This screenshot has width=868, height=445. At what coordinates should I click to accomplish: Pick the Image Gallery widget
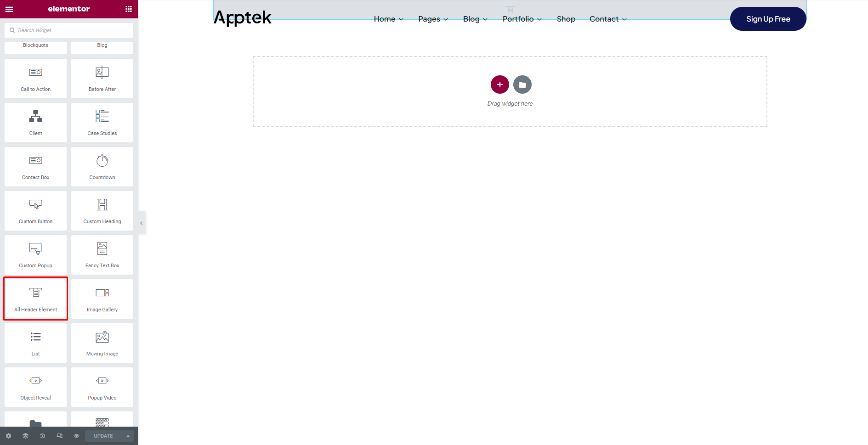[x=102, y=299]
